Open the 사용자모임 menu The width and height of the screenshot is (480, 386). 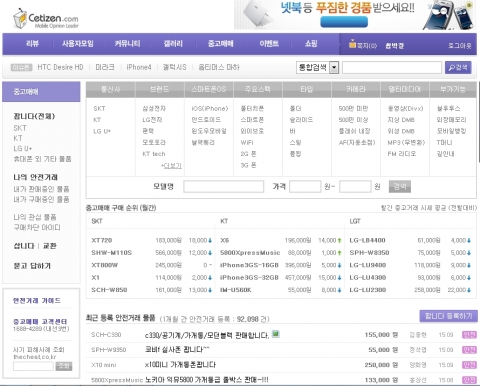[78, 43]
